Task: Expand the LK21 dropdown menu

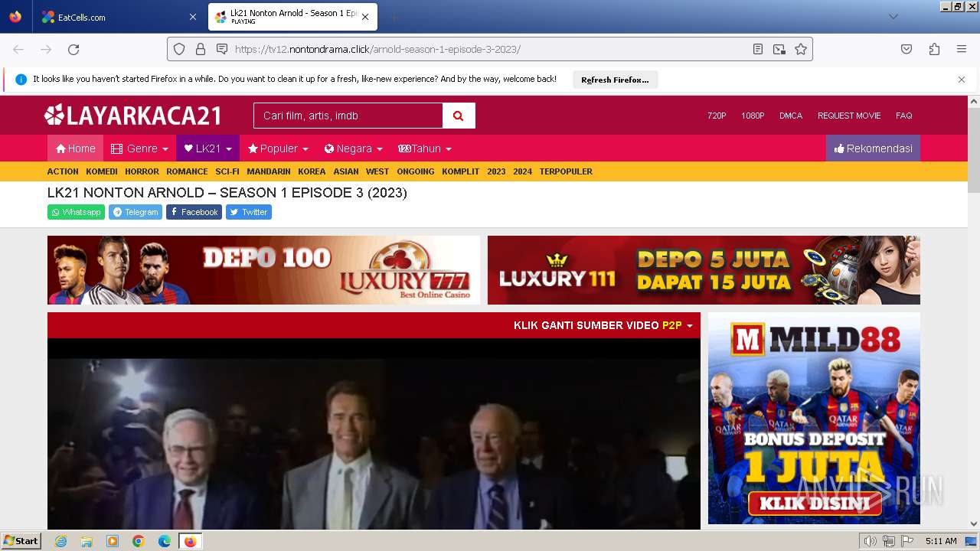Action: coord(207,148)
